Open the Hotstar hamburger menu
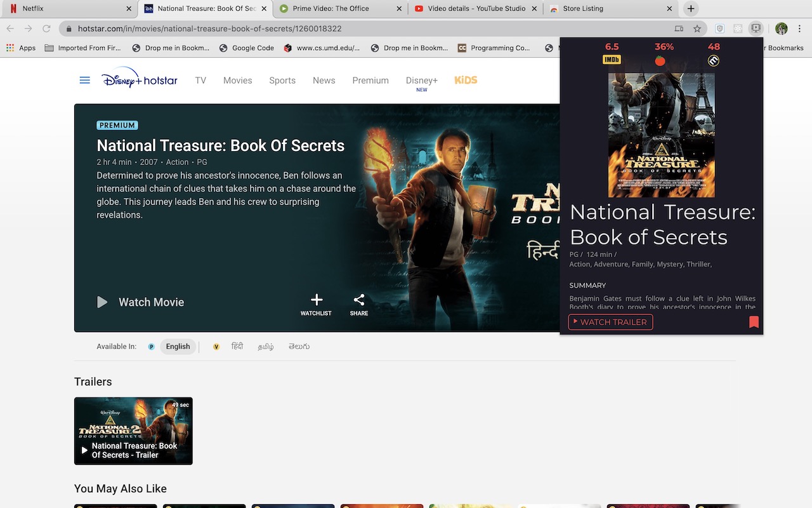Viewport: 812px width, 508px height. pyautogui.click(x=84, y=81)
